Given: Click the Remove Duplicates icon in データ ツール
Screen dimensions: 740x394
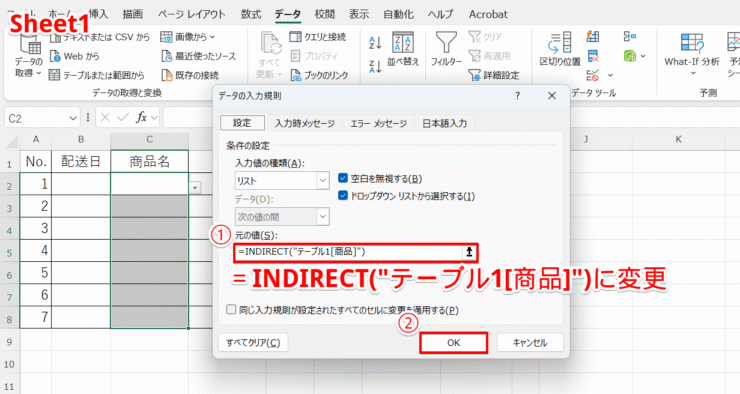Looking at the screenshot, I should coord(593,57).
